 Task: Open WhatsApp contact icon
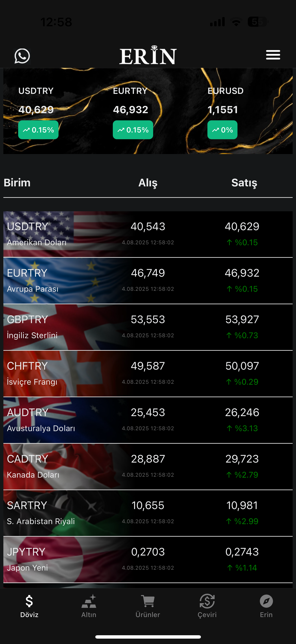coord(22,56)
